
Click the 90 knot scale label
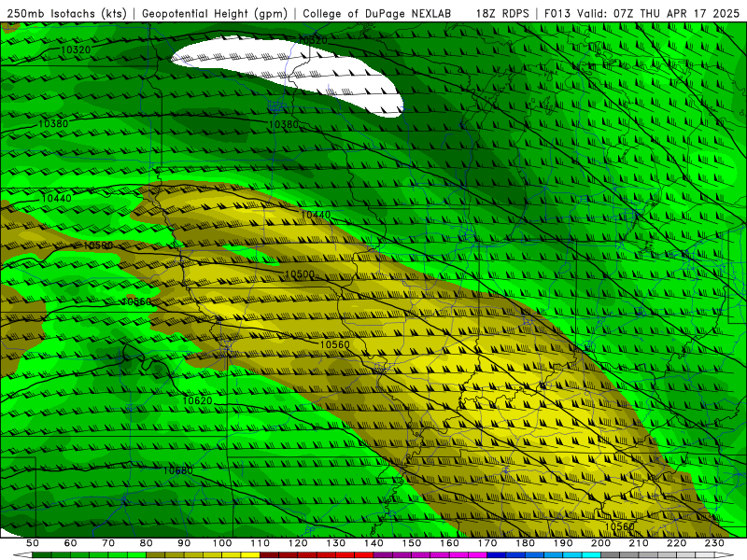point(184,543)
